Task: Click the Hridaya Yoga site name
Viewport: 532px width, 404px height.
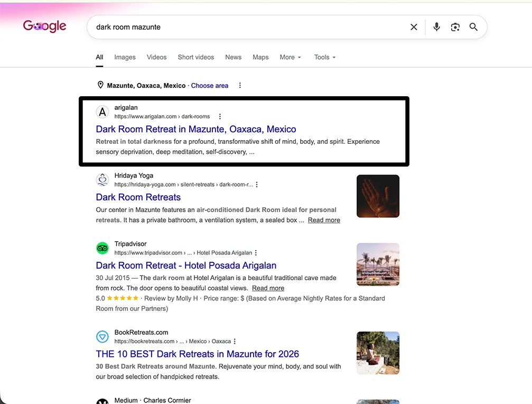Action: (x=134, y=176)
